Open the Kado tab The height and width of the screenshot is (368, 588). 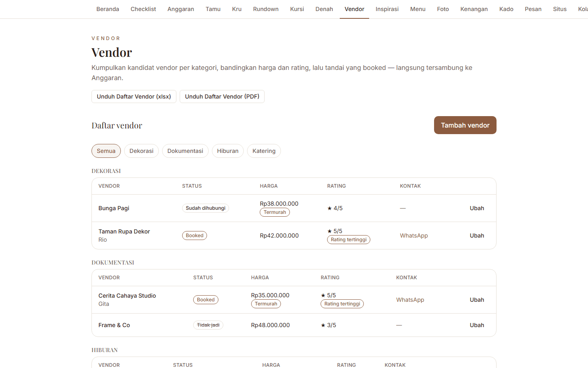click(x=506, y=9)
